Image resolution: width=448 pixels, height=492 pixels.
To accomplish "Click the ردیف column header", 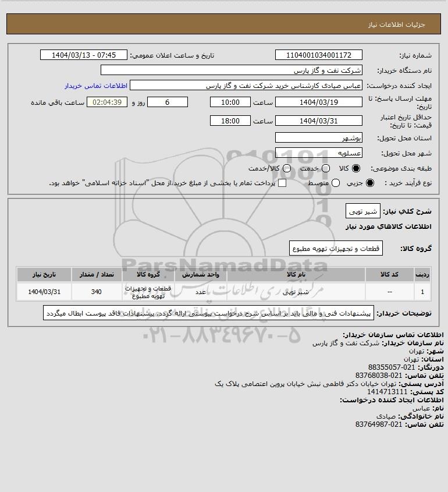I will 422,275.
